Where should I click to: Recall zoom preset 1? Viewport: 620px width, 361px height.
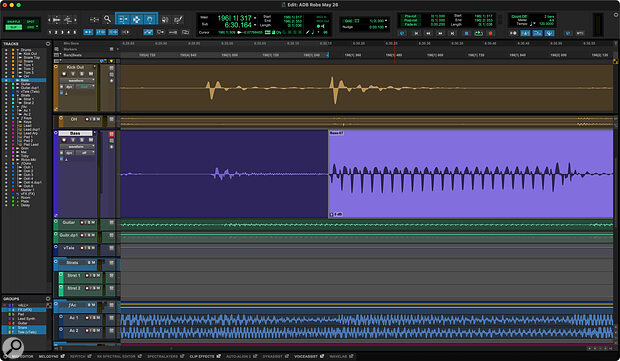click(50, 32)
